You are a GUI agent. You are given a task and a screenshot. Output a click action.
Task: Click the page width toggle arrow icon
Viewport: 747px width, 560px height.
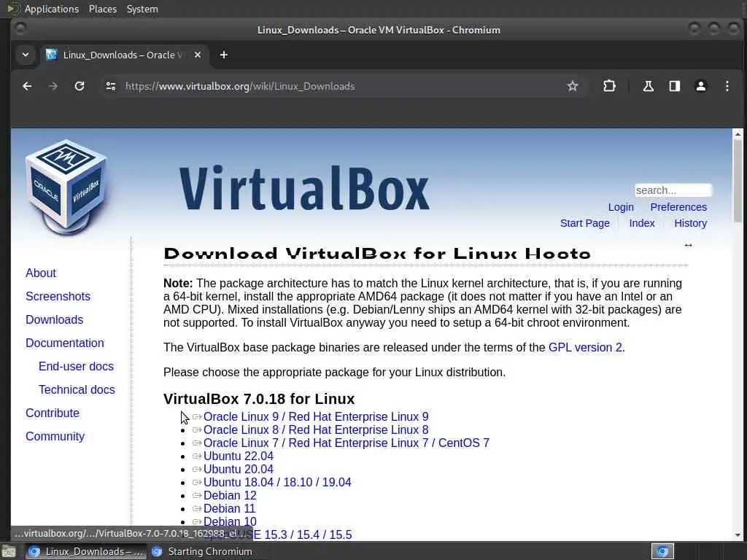688,245
